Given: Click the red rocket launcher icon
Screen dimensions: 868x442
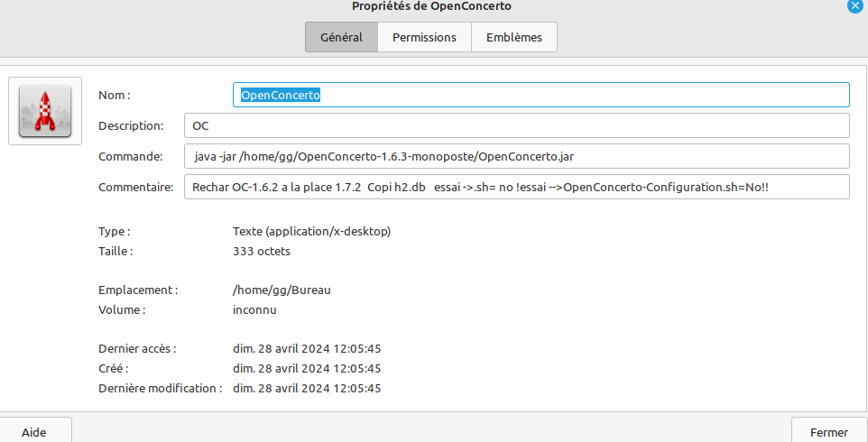Looking at the screenshot, I should tap(39, 111).
